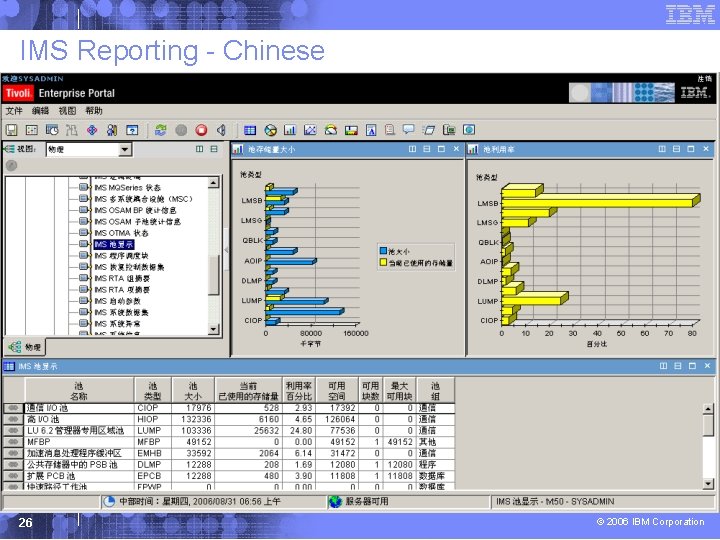Screen dimensions: 720x540
Task: Select IMS OTMA 状态 in the navigator tree
Action: coord(121,233)
